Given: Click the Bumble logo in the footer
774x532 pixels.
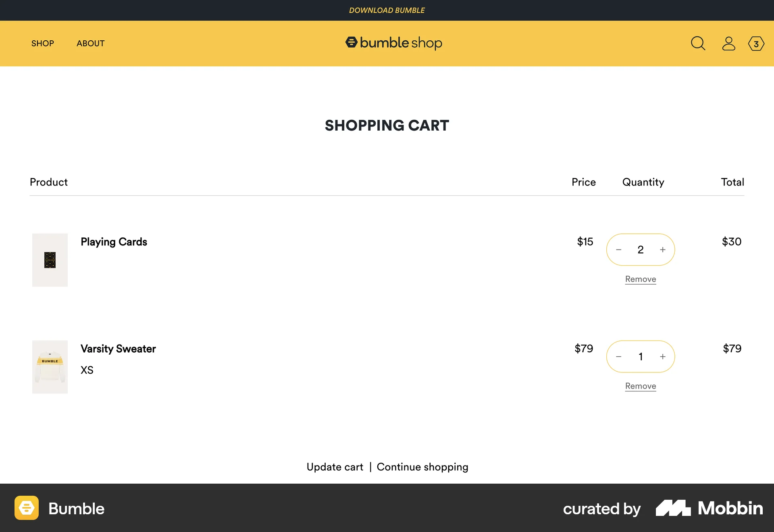Looking at the screenshot, I should click(x=27, y=509).
